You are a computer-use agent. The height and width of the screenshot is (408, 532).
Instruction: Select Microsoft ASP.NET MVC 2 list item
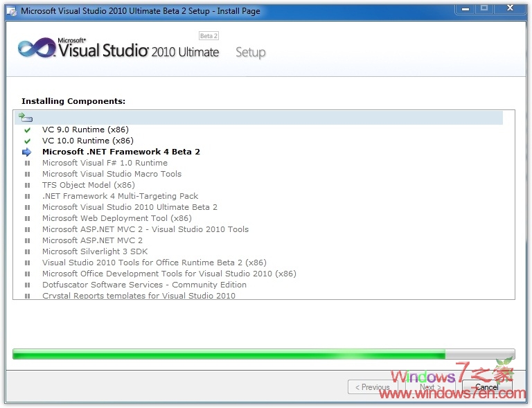click(92, 240)
